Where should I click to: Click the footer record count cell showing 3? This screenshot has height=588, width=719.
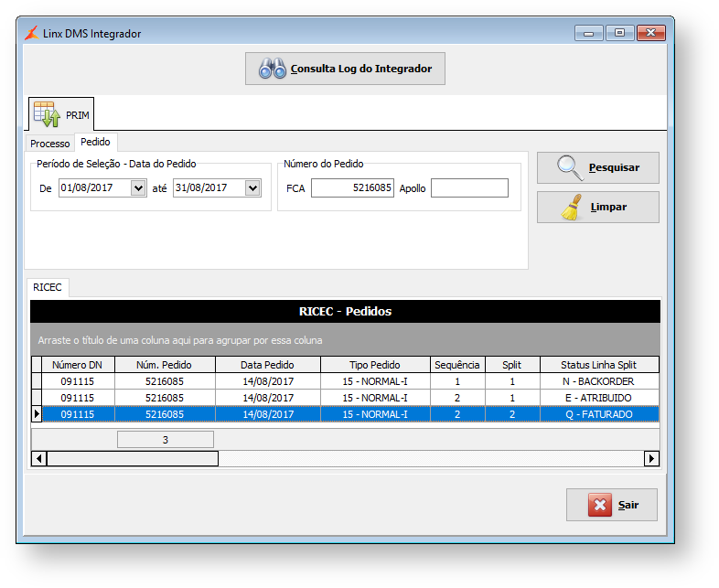click(x=165, y=440)
